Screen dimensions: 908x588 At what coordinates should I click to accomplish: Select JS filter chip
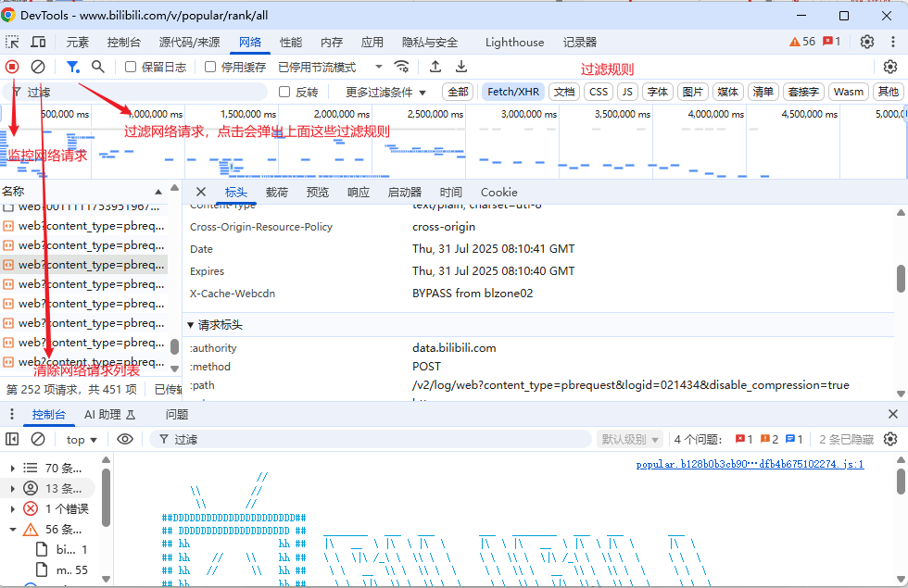point(627,92)
